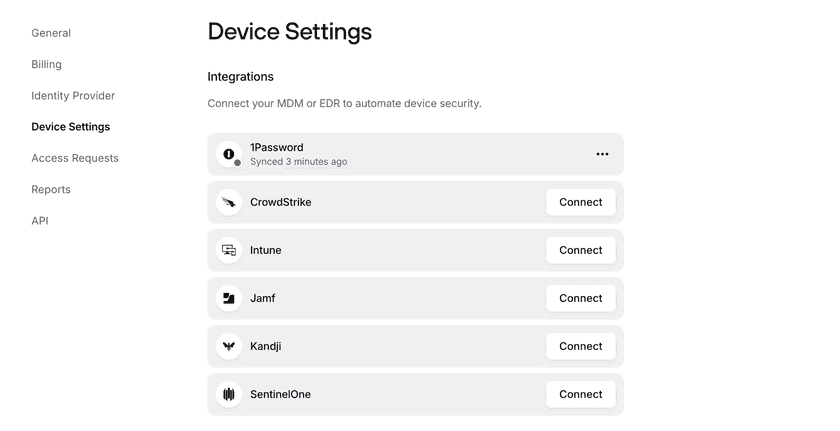Open Access Requests page
840x431 pixels.
tap(74, 158)
